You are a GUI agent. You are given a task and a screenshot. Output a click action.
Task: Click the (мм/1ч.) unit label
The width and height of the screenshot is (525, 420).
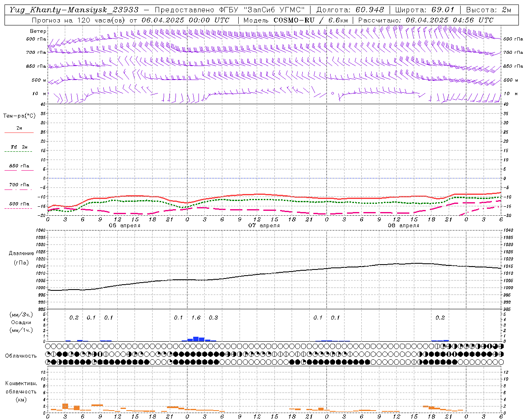pyautogui.click(x=21, y=330)
